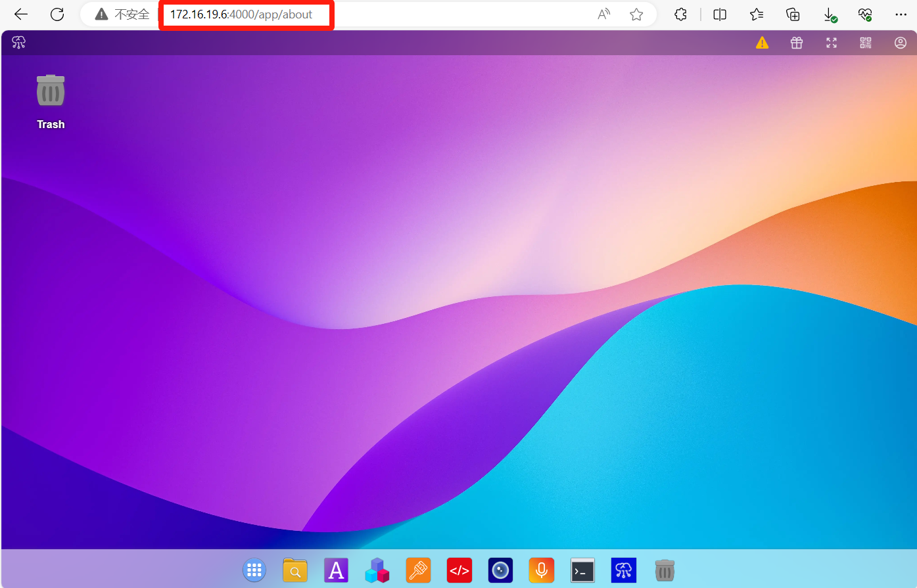Screen dimensions: 917x588
Task: Open the blue cloud brain dock app
Action: [x=623, y=570]
